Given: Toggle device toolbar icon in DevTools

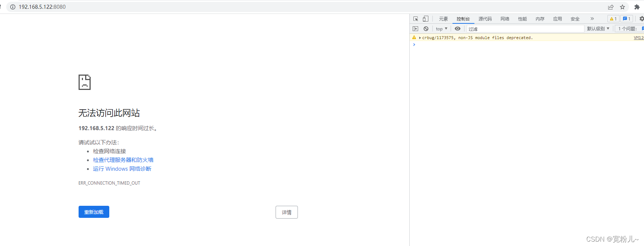Looking at the screenshot, I should pyautogui.click(x=425, y=19).
